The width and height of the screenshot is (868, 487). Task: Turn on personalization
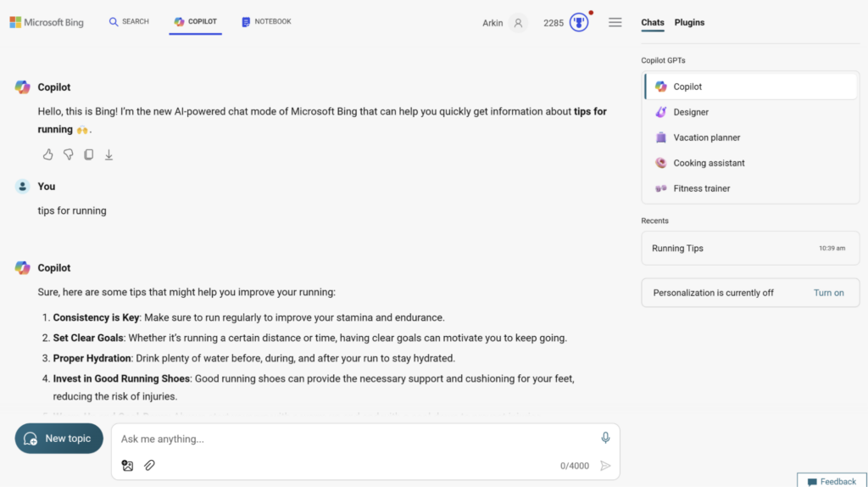[x=829, y=293]
